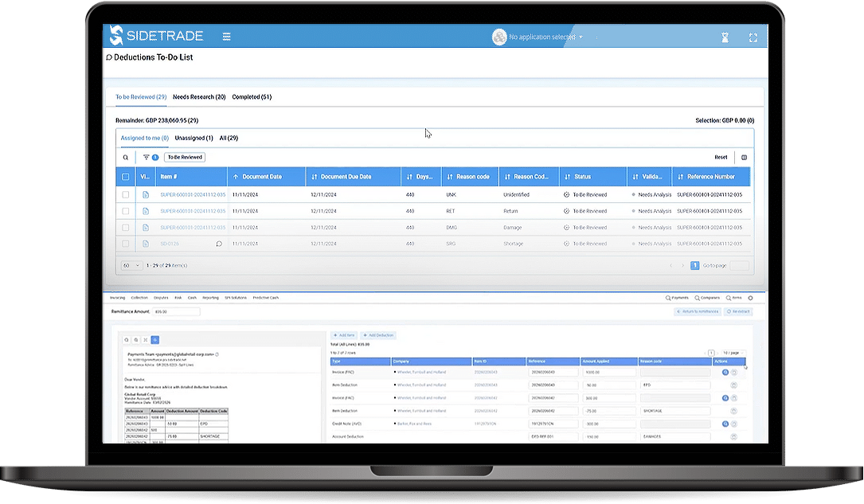Click the Reset button
Viewport: 864px width, 504px height.
(721, 158)
